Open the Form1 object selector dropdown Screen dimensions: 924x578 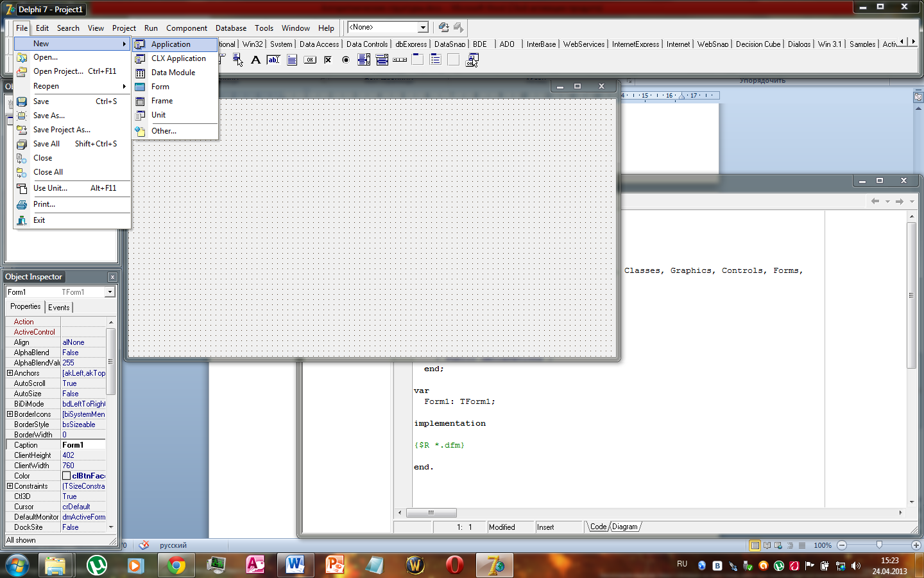pos(110,292)
